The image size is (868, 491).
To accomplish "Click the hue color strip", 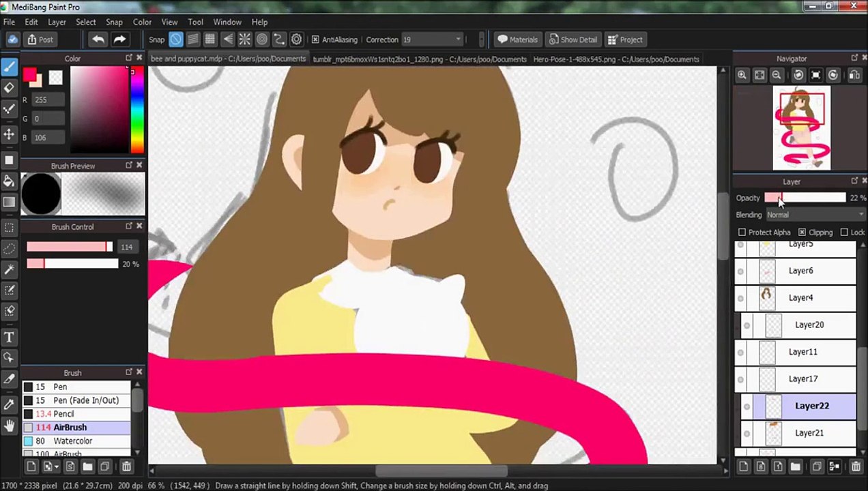I will [138, 110].
